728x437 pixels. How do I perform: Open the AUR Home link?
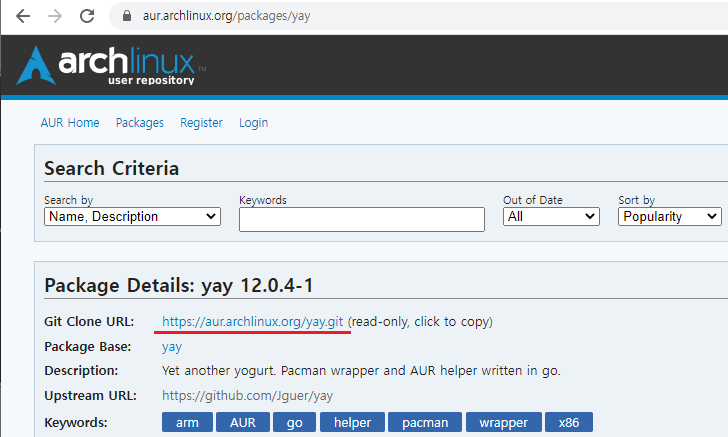click(x=70, y=123)
